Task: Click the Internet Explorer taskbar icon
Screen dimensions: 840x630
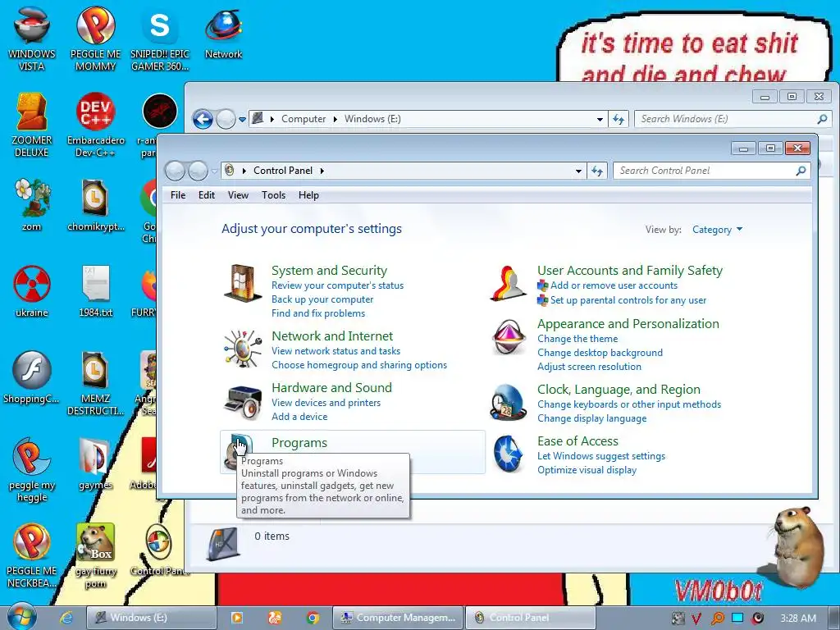Action: (66, 618)
